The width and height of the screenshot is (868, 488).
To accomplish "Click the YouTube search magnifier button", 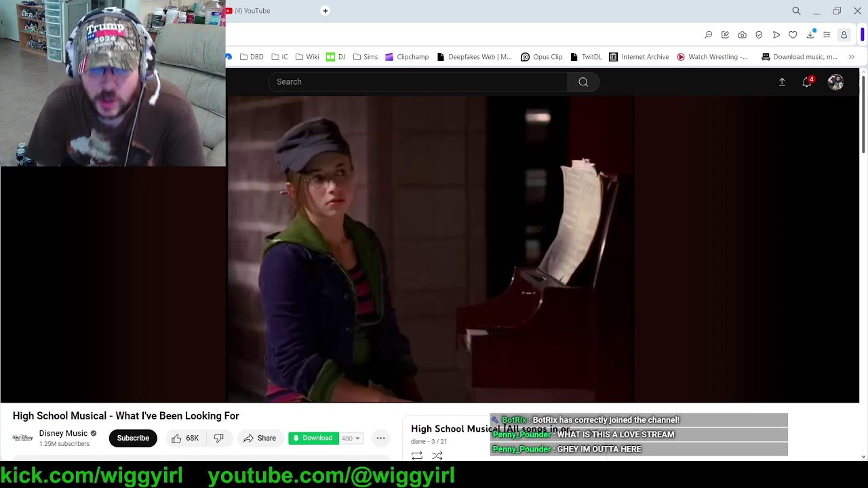I will [x=583, y=82].
